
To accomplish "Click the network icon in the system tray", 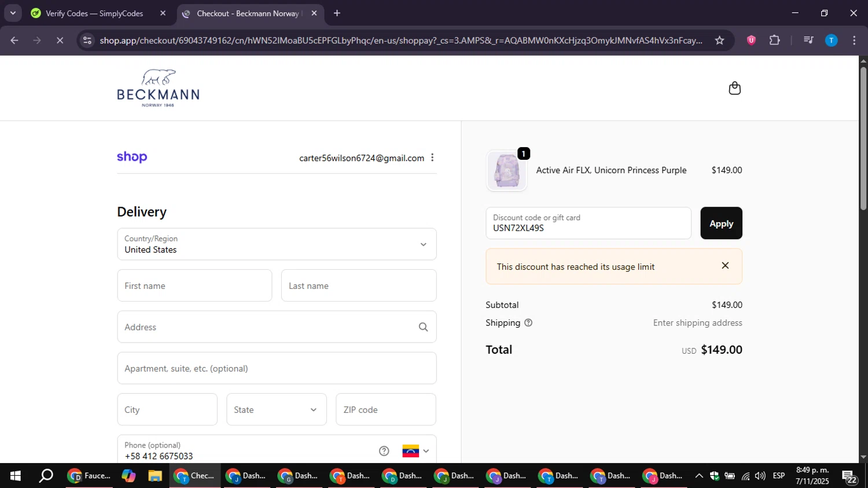I will click(745, 476).
